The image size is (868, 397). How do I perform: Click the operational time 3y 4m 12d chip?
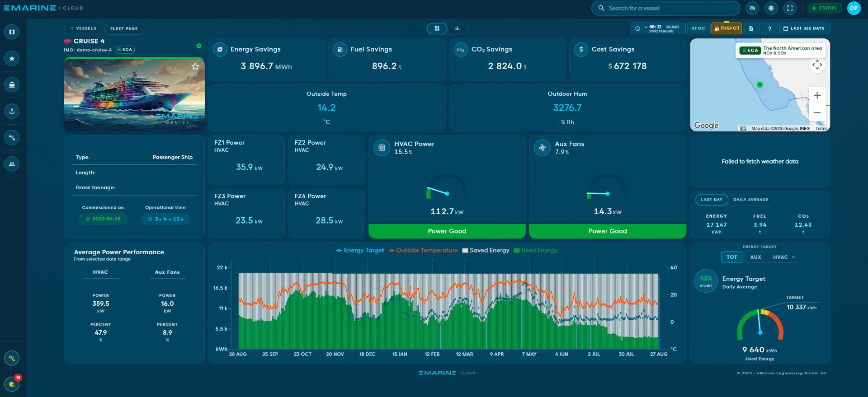[x=165, y=219]
